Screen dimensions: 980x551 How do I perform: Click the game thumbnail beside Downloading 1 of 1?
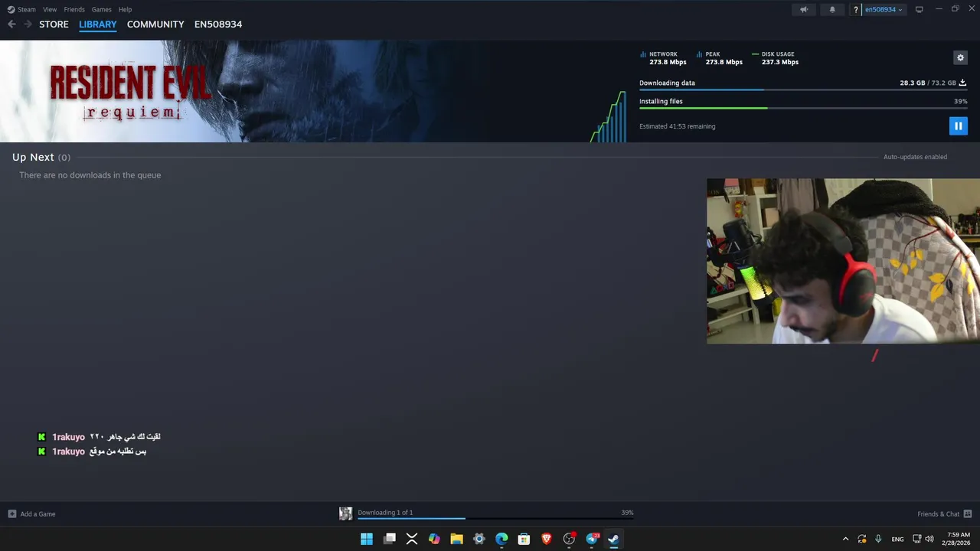346,514
